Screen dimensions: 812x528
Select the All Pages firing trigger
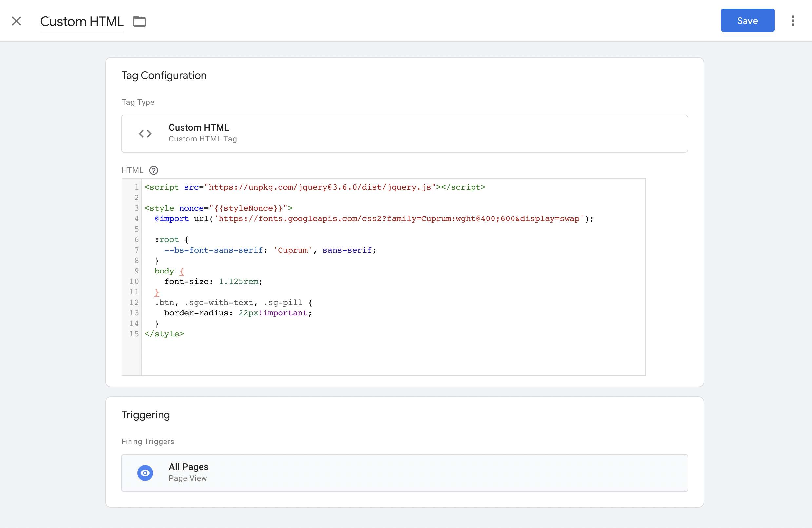(404, 473)
